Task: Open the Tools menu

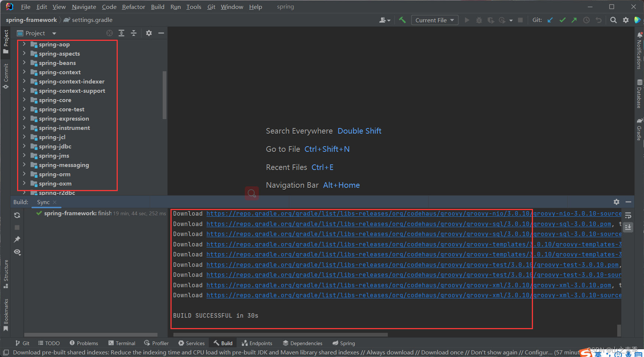Action: pyautogui.click(x=193, y=7)
